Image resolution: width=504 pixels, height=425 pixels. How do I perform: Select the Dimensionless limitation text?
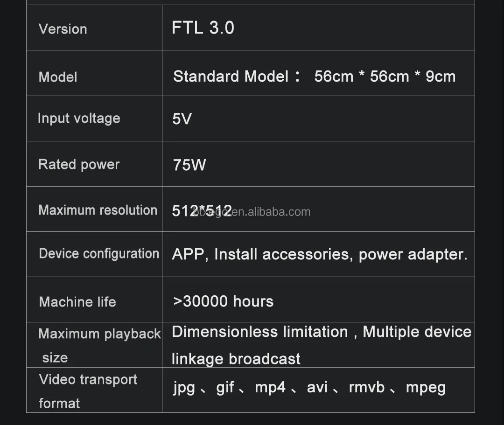tap(260, 332)
